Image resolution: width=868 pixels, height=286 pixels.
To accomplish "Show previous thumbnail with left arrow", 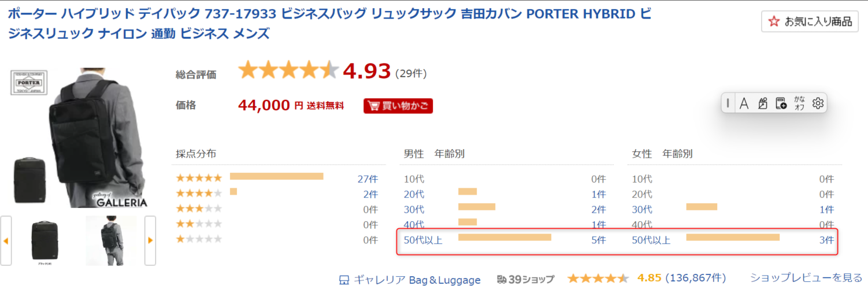I will tap(6, 240).
